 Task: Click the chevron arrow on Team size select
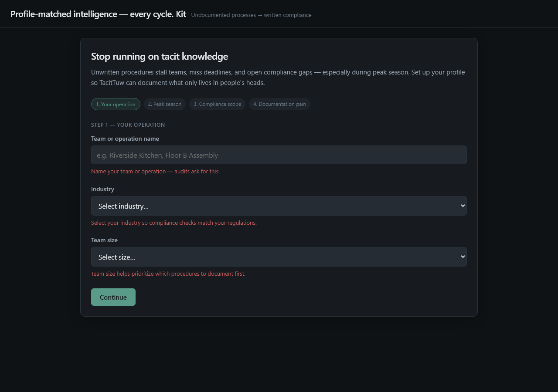coord(463,257)
